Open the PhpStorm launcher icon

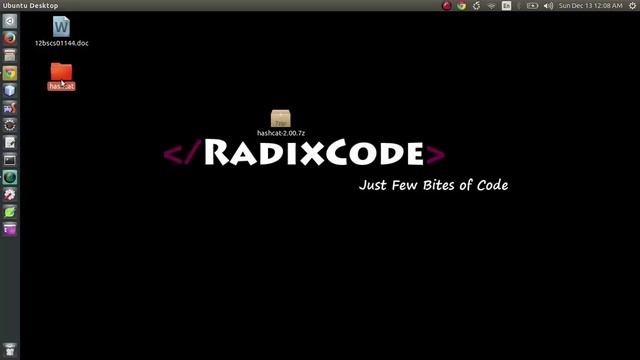tap(10, 108)
